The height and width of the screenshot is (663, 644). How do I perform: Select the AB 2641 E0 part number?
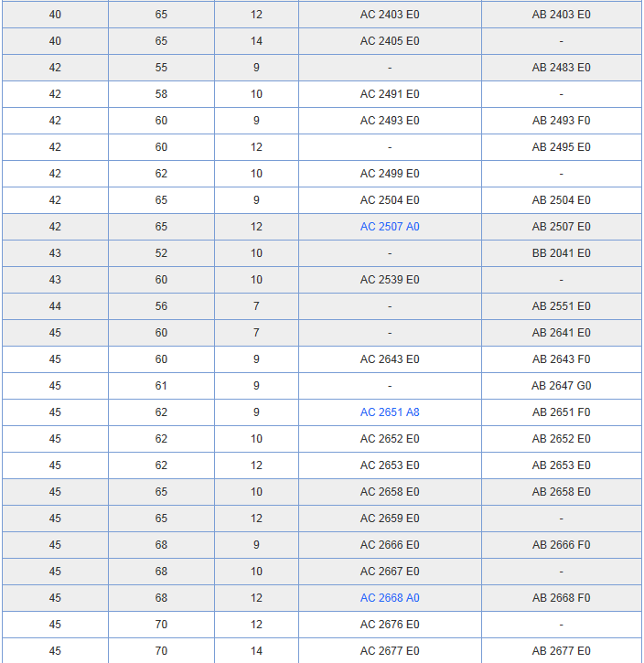click(x=561, y=333)
